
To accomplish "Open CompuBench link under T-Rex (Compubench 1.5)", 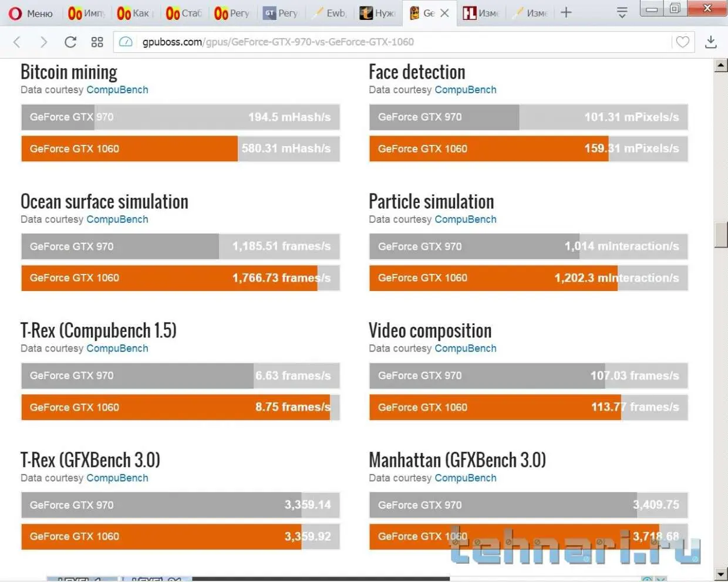I will (x=117, y=348).
